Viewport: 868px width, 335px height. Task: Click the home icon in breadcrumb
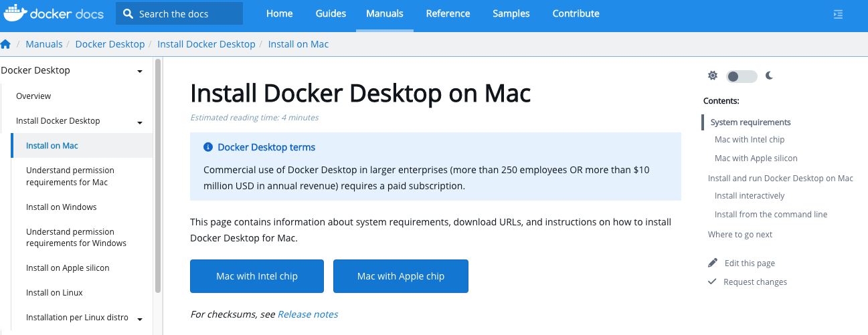(5, 44)
